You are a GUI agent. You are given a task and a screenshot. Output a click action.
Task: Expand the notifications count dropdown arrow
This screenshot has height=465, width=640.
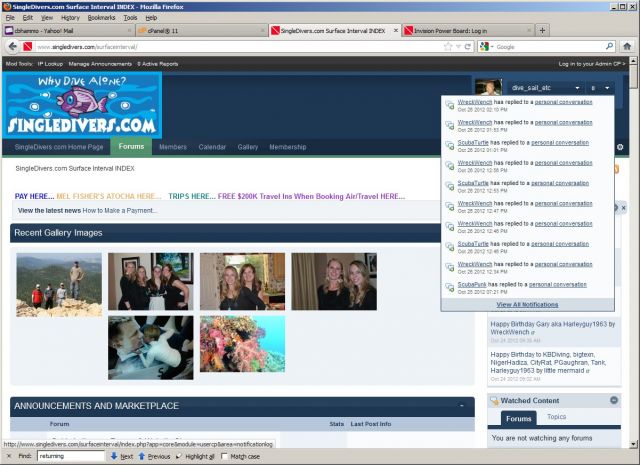607,88
